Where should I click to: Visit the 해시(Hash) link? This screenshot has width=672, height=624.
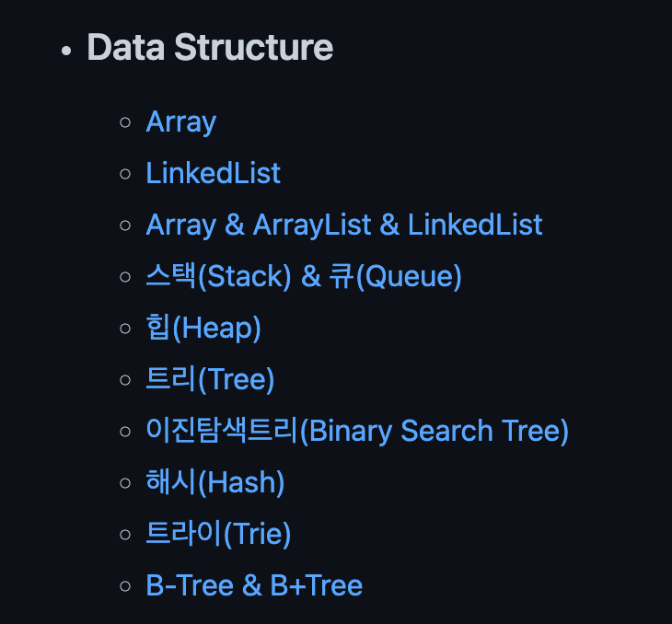click(214, 483)
